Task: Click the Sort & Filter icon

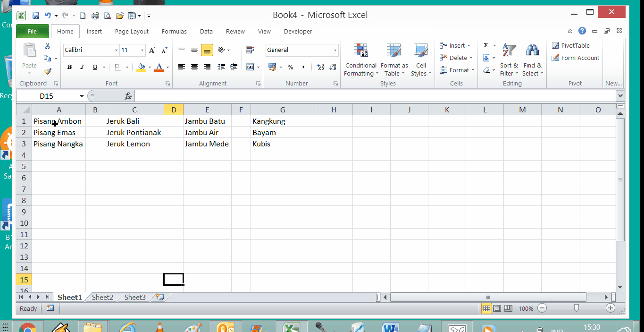Action: click(509, 59)
